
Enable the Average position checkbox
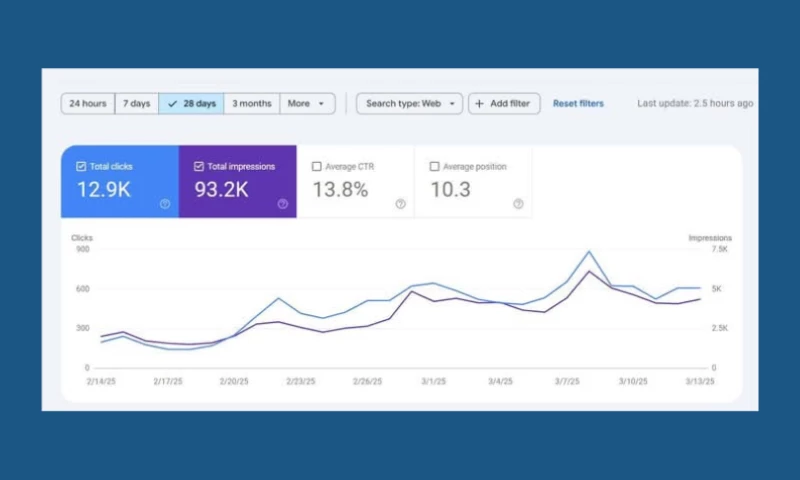click(434, 166)
